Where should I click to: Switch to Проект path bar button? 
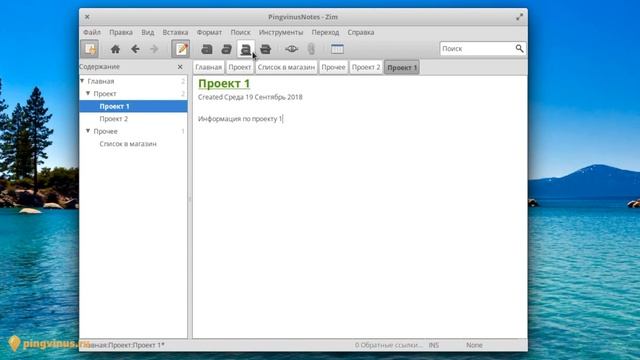tap(240, 67)
